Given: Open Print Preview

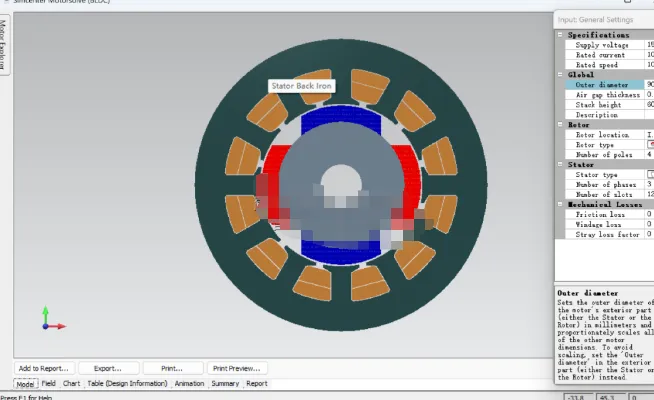Looking at the screenshot, I should tap(236, 368).
